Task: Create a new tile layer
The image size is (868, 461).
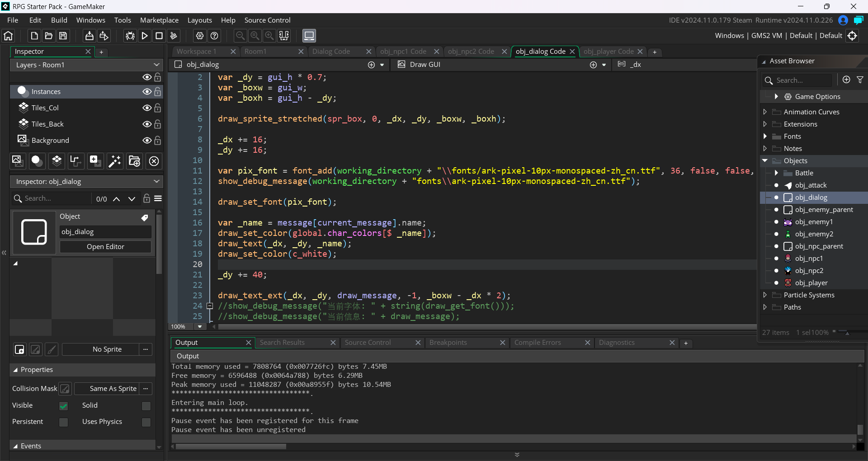Action: [x=57, y=161]
